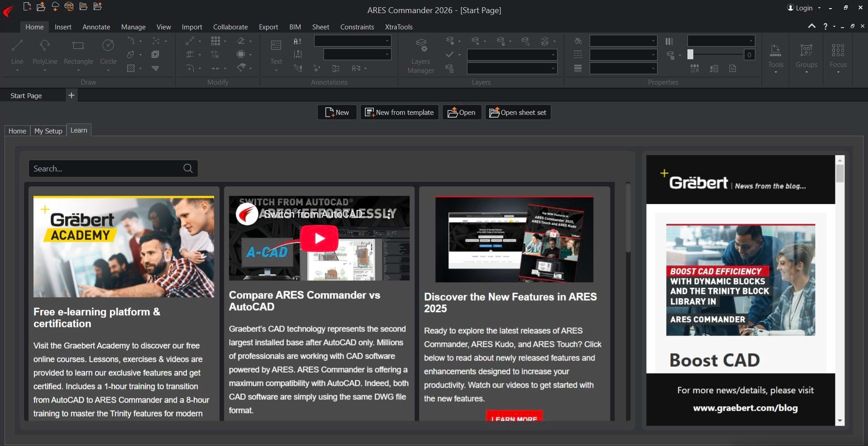The image size is (868, 446).
Task: Switch to the Home start page tab
Action: point(17,131)
